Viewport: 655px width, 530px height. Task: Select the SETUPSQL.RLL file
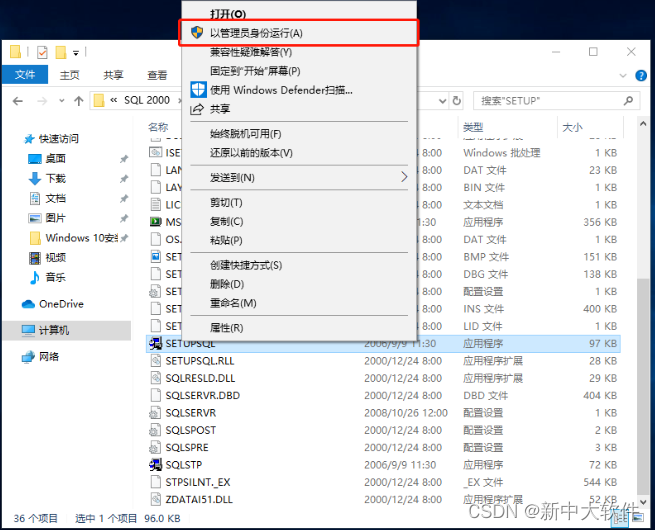(x=200, y=361)
